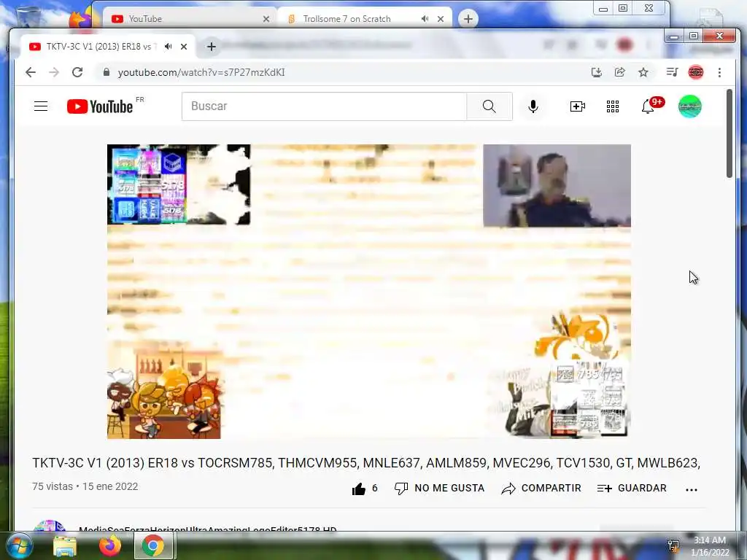Viewport: 747px width, 560px height.
Task: Click the '75 vistas • 15 ene 2022' text
Action: [85, 486]
